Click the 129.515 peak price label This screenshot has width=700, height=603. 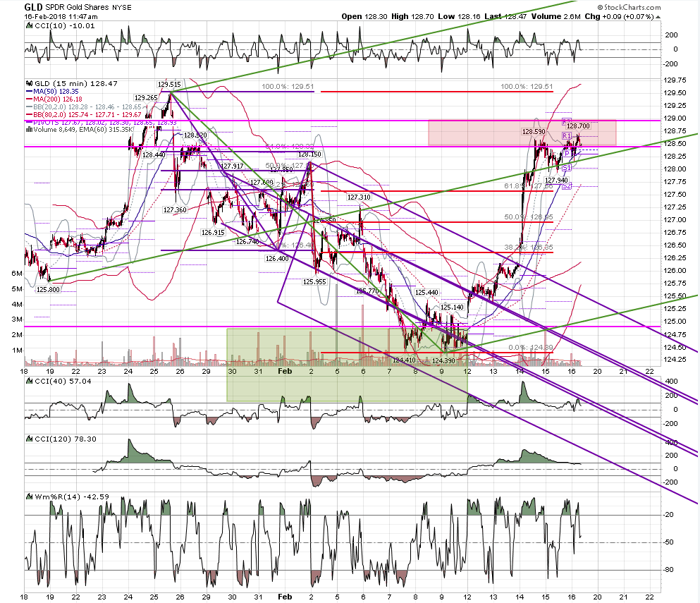169,85
